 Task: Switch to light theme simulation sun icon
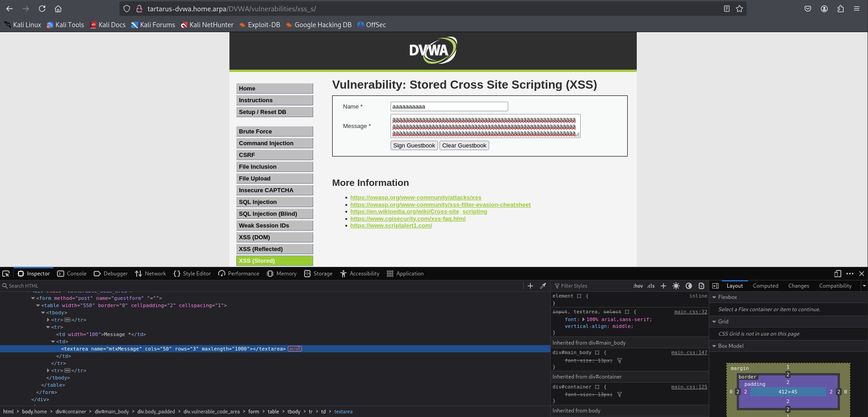pyautogui.click(x=676, y=286)
